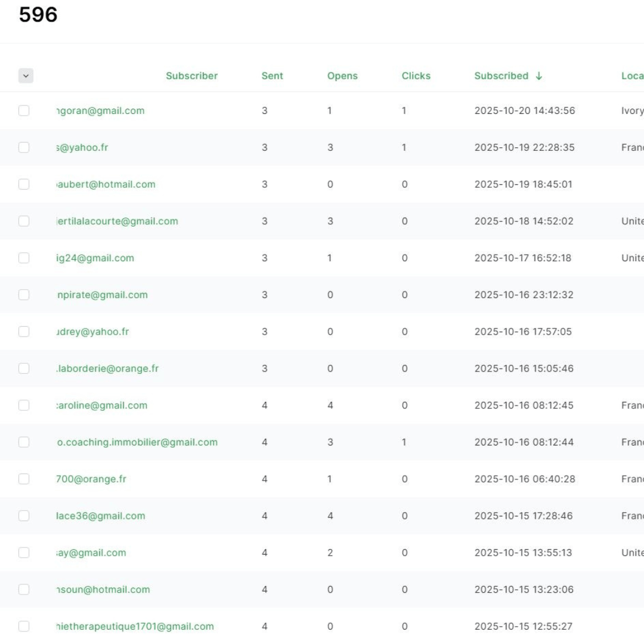Sort by the Sent column header
This screenshot has width=644, height=644.
(x=272, y=76)
